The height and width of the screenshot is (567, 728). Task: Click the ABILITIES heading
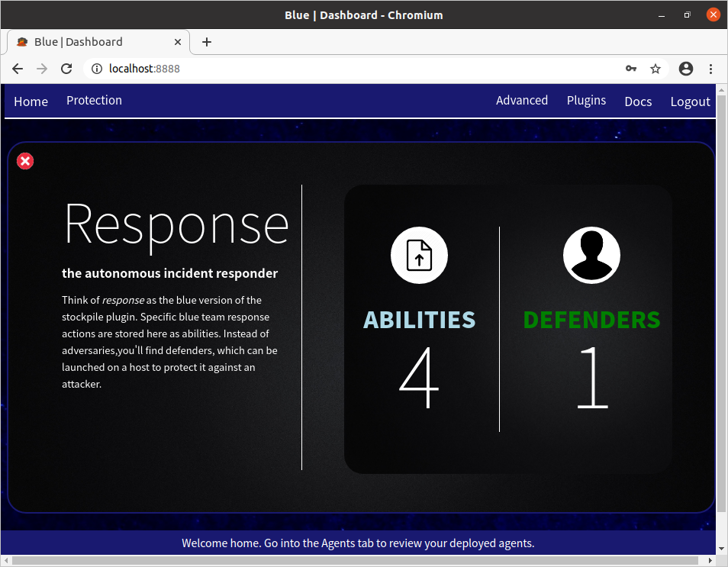[x=419, y=320]
